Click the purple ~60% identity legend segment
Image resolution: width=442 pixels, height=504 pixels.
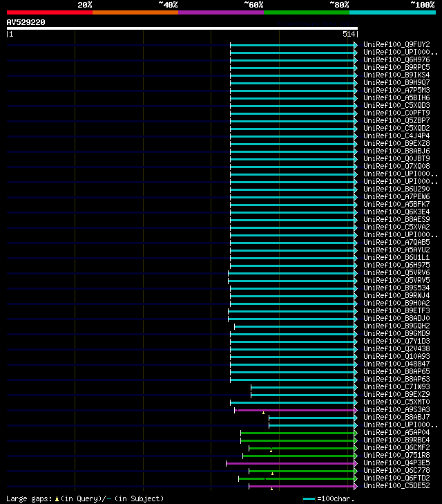point(221,12)
